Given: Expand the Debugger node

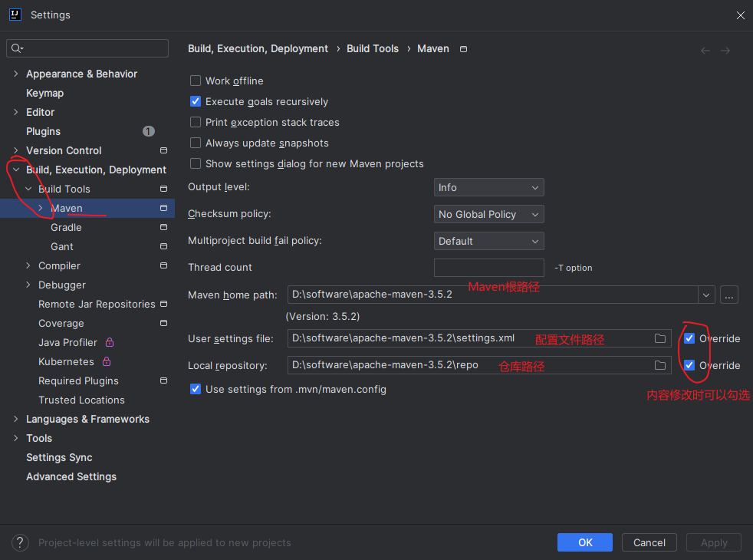Looking at the screenshot, I should (x=28, y=285).
